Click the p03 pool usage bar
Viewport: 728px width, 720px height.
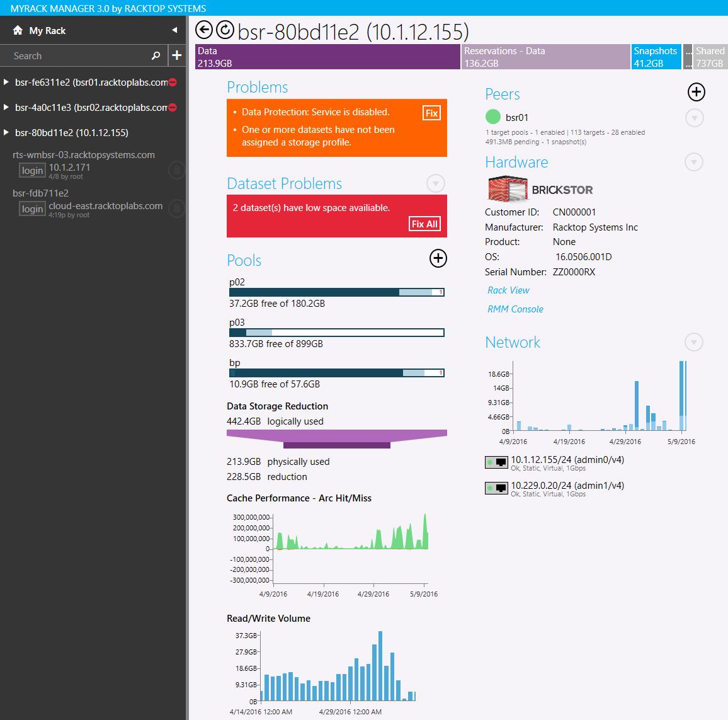(337, 333)
